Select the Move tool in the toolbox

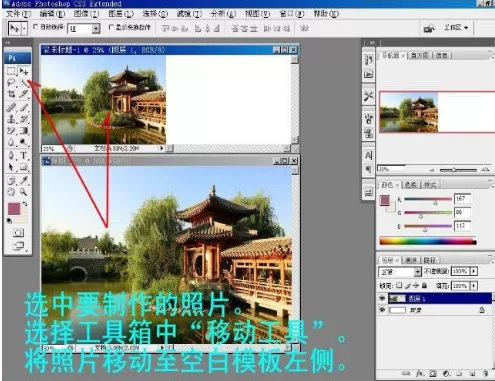tap(24, 71)
